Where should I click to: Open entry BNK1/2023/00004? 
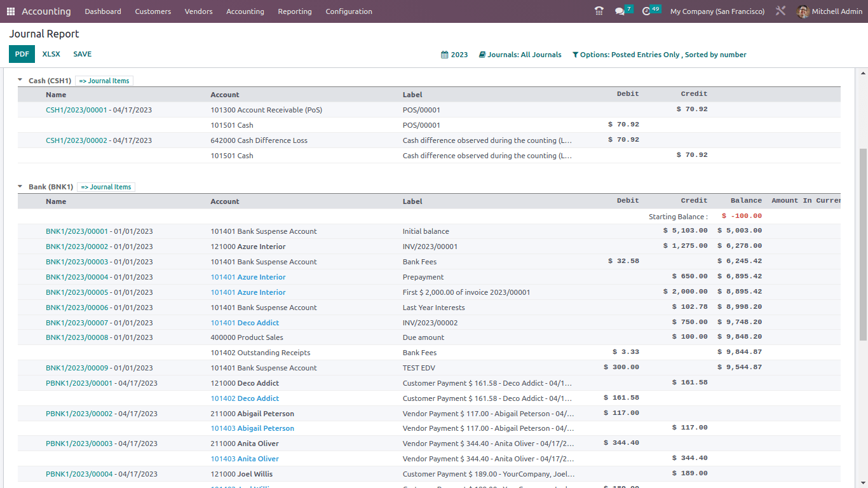[77, 277]
